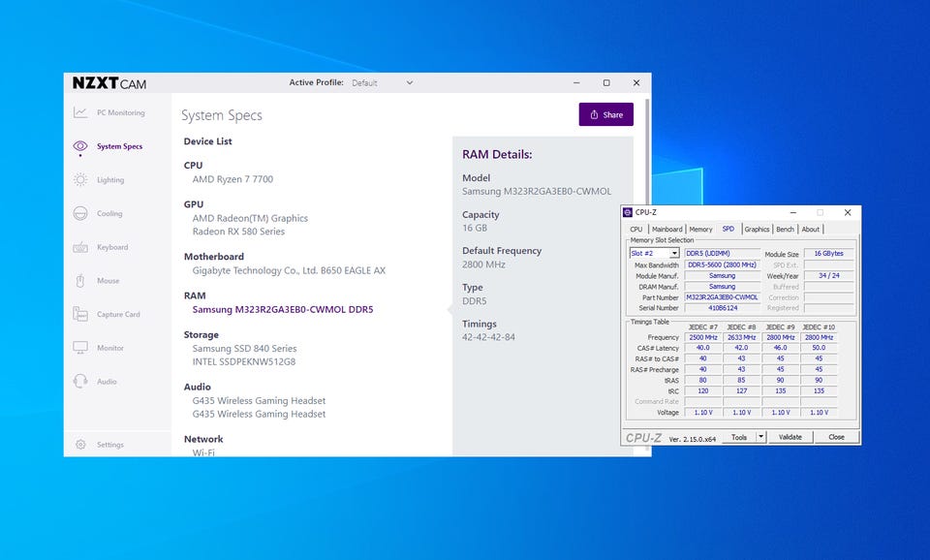930x560 pixels.
Task: Select the INTEL SSDPEKNW512G8 storage entry
Action: tap(244, 361)
